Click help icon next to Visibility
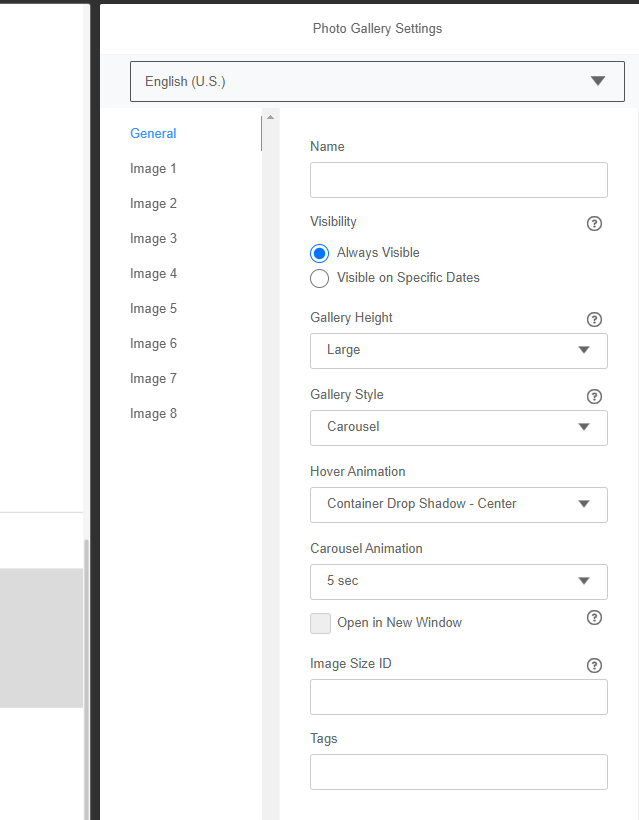Screen dimensions: 639x820 [594, 223]
